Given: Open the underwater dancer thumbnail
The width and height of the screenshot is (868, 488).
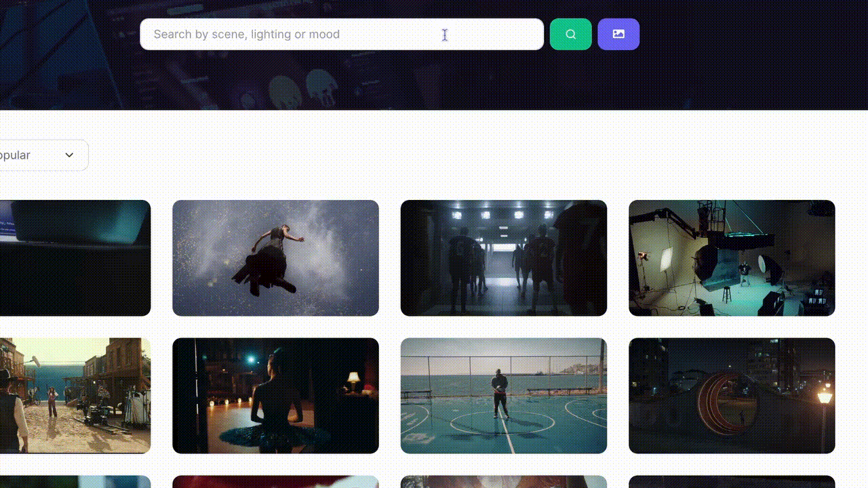Looking at the screenshot, I should click(x=275, y=258).
